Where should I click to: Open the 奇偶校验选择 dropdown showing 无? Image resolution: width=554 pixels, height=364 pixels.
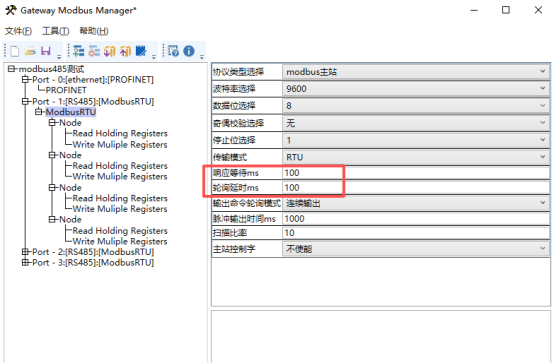click(x=416, y=123)
